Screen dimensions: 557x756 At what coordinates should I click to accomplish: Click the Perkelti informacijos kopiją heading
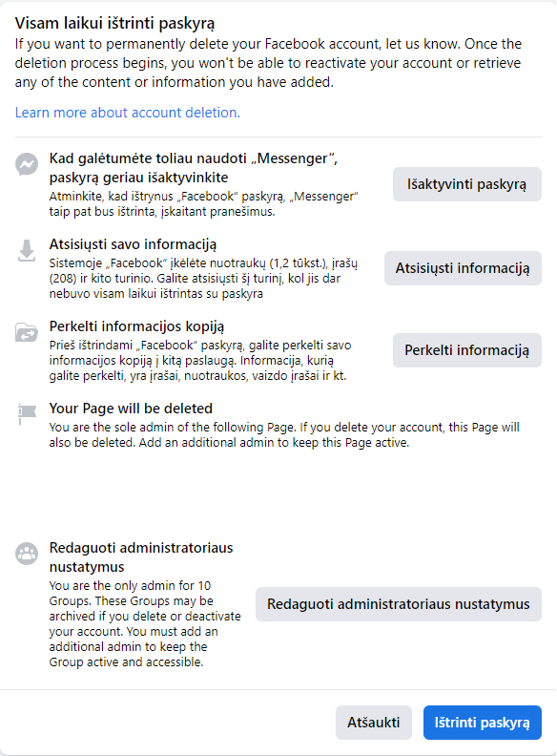point(136,326)
